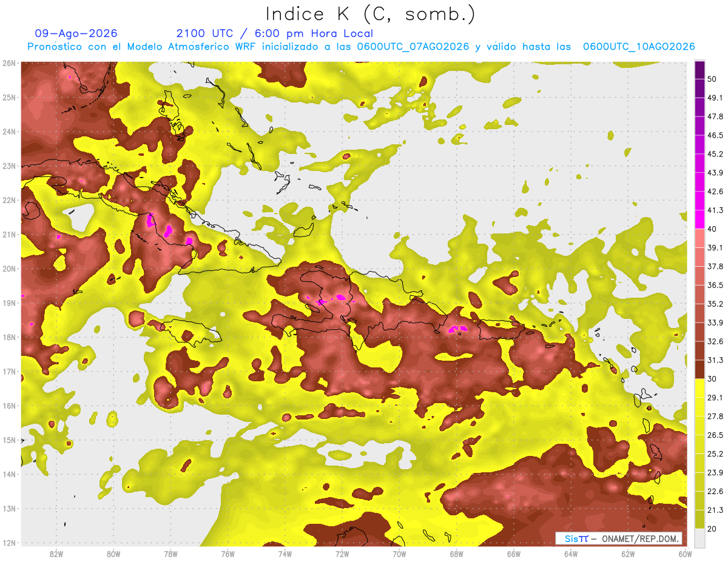The image size is (728, 562).
Task: Click the '2100 UTC / 6:00 pm Hora Local' text
Action: 275,33
